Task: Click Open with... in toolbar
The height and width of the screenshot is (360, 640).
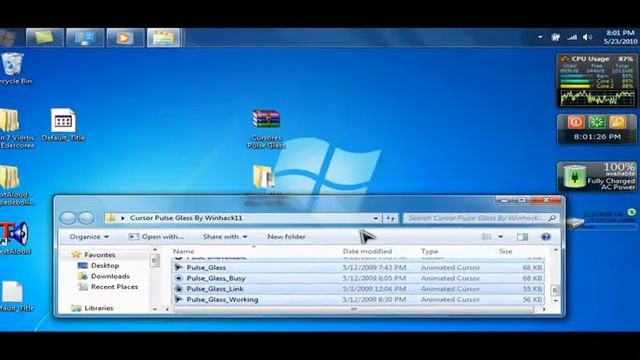Action: 156,237
